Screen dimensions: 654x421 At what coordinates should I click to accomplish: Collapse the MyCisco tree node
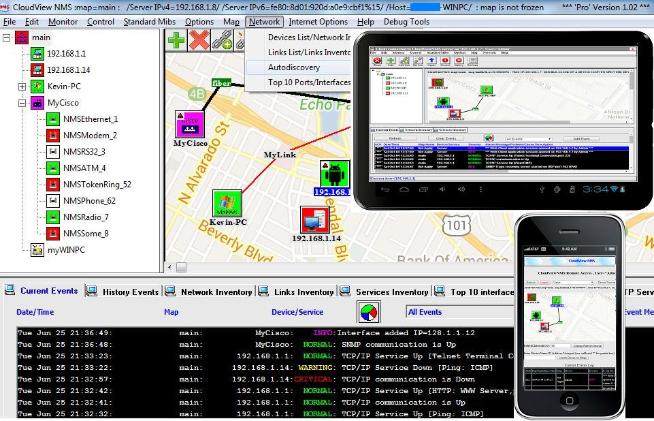pos(22,103)
